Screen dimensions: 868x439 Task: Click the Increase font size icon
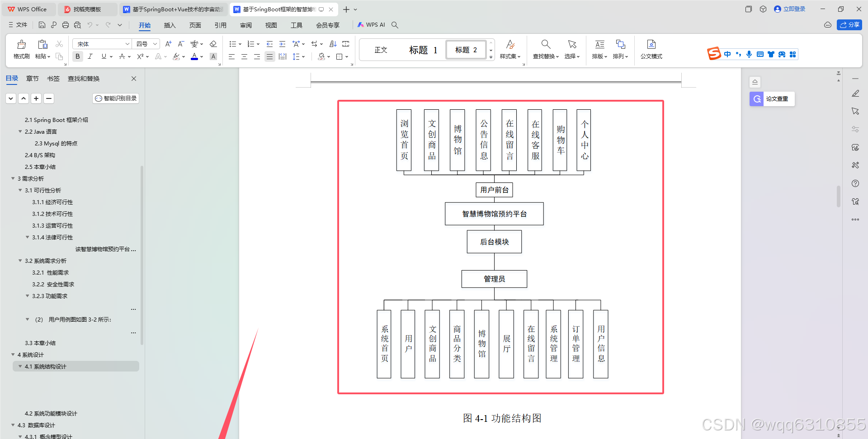pos(168,44)
